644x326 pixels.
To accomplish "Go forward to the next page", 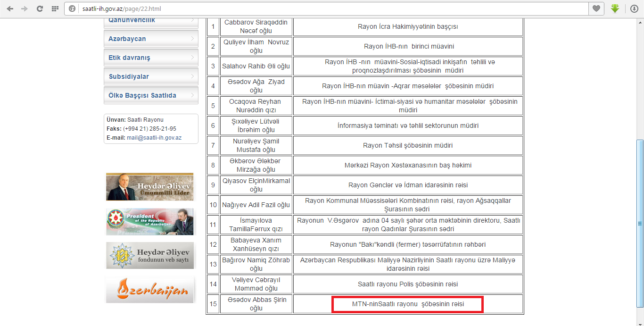I will coord(25,8).
